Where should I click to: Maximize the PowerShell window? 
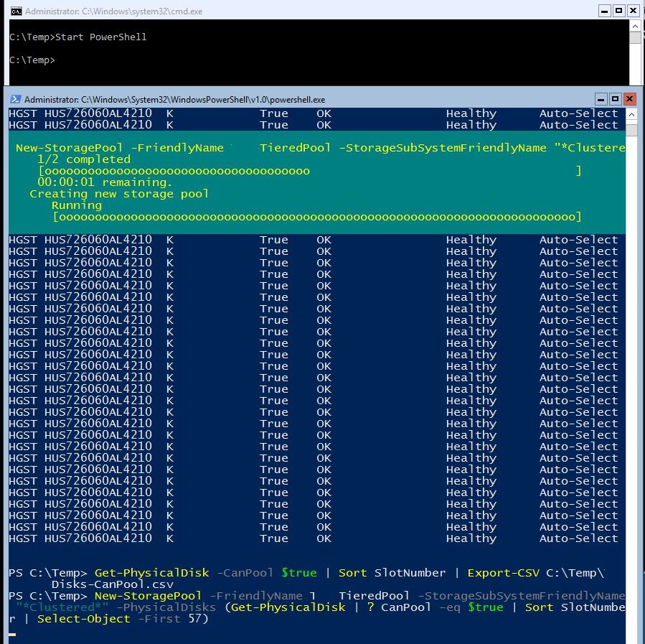[x=616, y=99]
